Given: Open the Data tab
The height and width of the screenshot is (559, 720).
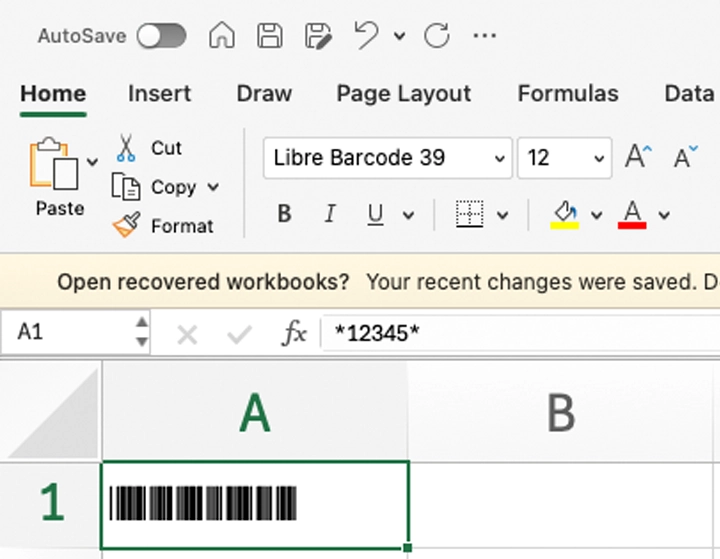Looking at the screenshot, I should tap(689, 94).
